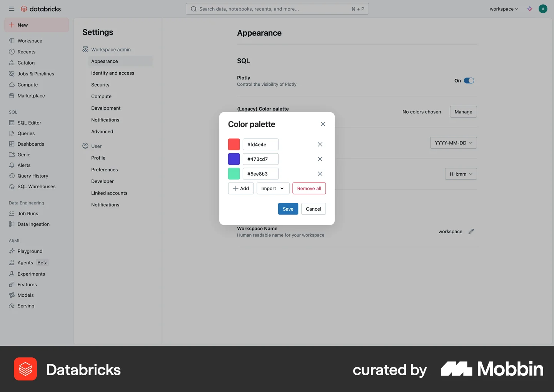
Task: Click the Marketplace icon
Action: coord(12,96)
